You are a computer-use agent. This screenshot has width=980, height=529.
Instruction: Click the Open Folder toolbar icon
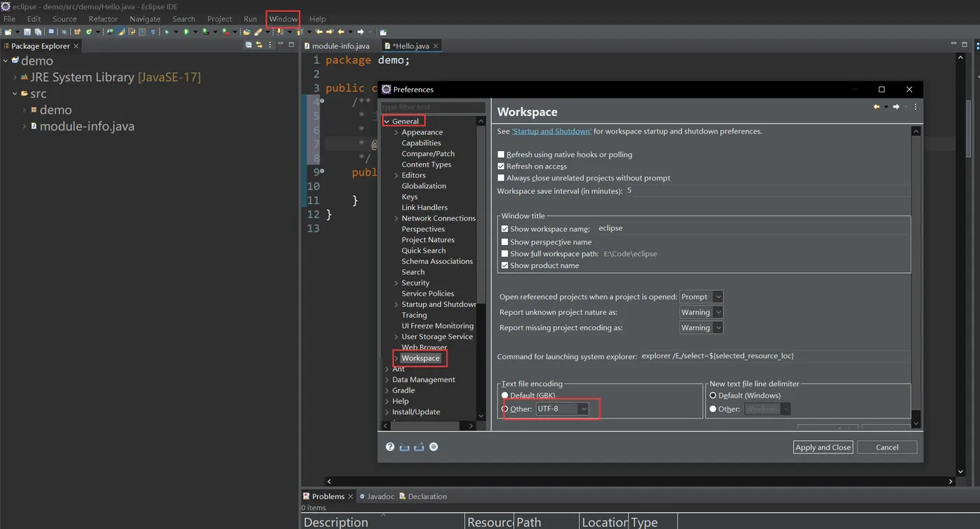tap(246, 32)
